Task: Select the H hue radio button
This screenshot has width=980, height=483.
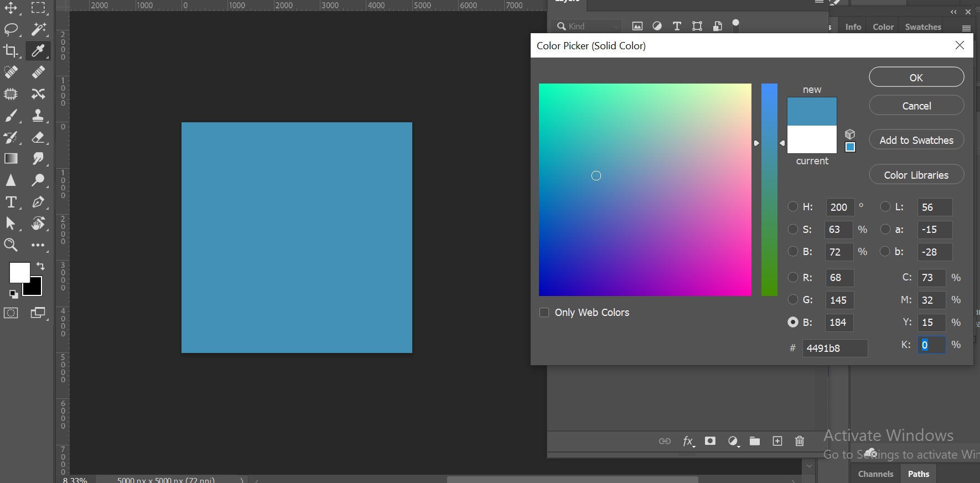Action: click(793, 207)
